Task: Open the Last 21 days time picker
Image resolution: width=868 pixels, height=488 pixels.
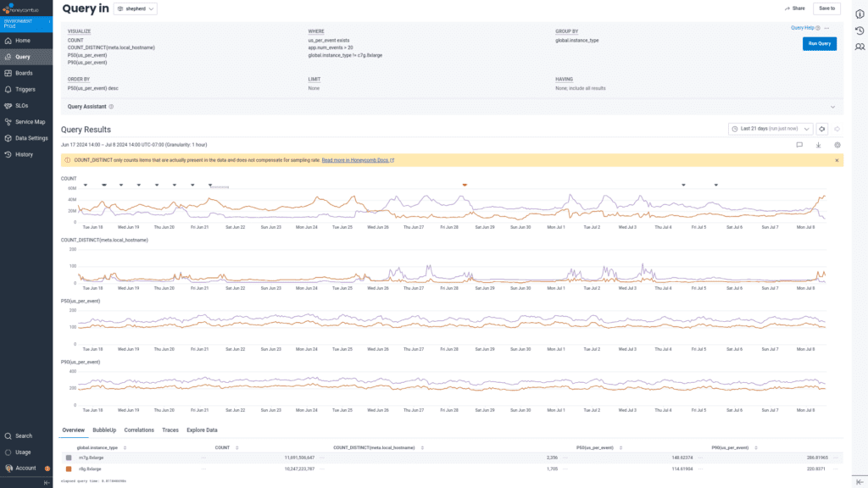Action: tap(770, 129)
